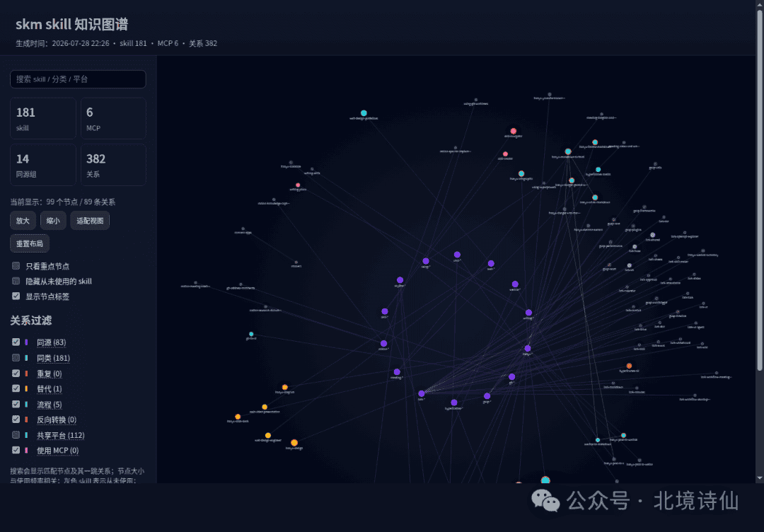The image size is (764, 532).
Task: Click 重置布局 reset layout button
Action: 30,243
